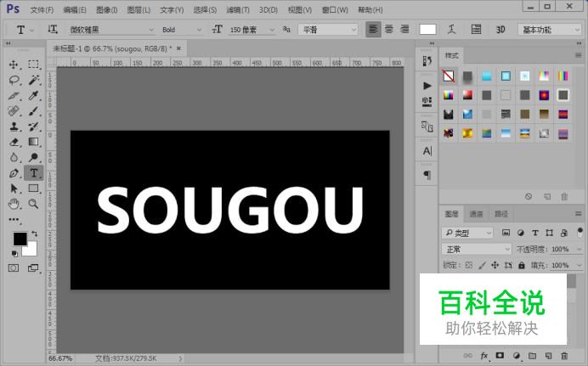This screenshot has width=588, height=366.
Task: Open the anti-aliasing method dropdown
Action: click(328, 29)
